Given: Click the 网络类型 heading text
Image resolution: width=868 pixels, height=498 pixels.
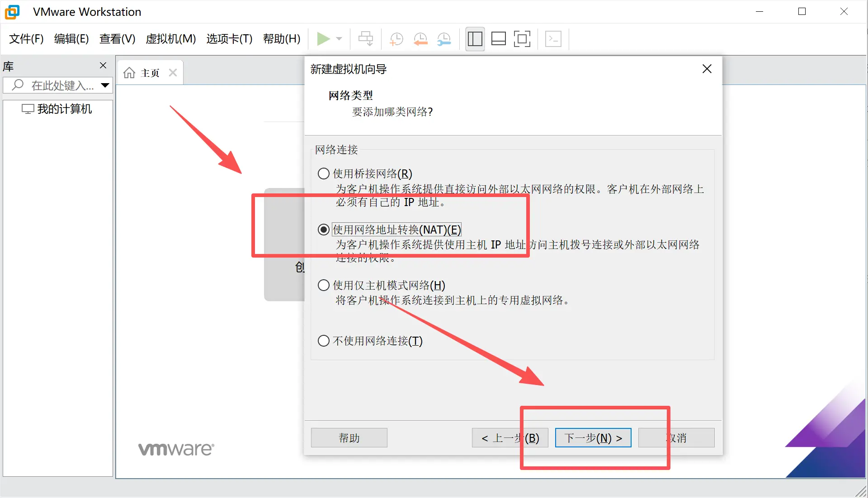Looking at the screenshot, I should tap(351, 95).
